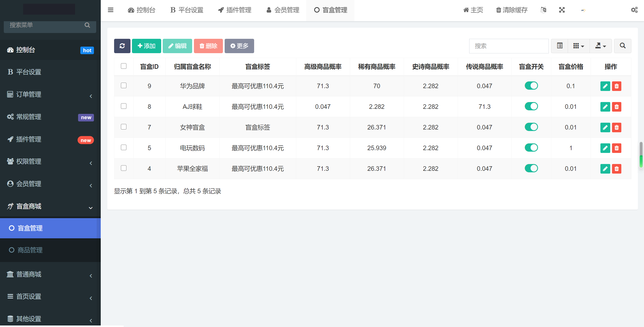Switch to the 会员管理 top tab
Screen dimensions: 644x327
283,10
